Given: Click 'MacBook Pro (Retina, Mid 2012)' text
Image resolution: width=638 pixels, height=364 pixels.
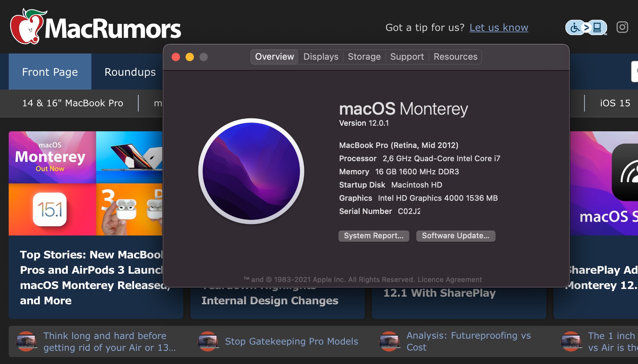Looking at the screenshot, I should pos(399,145).
